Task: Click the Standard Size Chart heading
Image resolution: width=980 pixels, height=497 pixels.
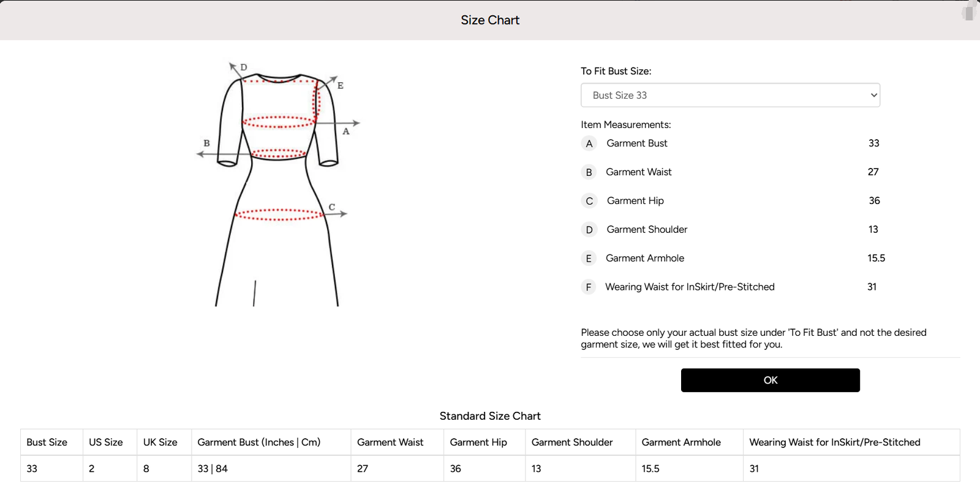Action: tap(490, 416)
